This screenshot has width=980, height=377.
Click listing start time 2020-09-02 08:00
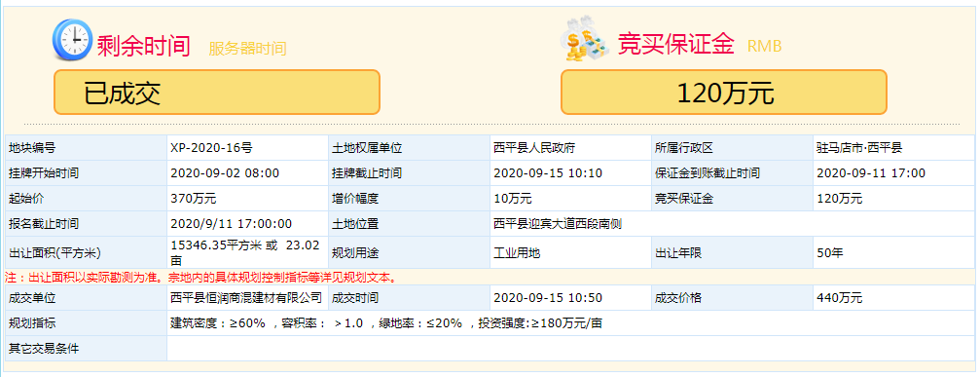pyautogui.click(x=225, y=173)
